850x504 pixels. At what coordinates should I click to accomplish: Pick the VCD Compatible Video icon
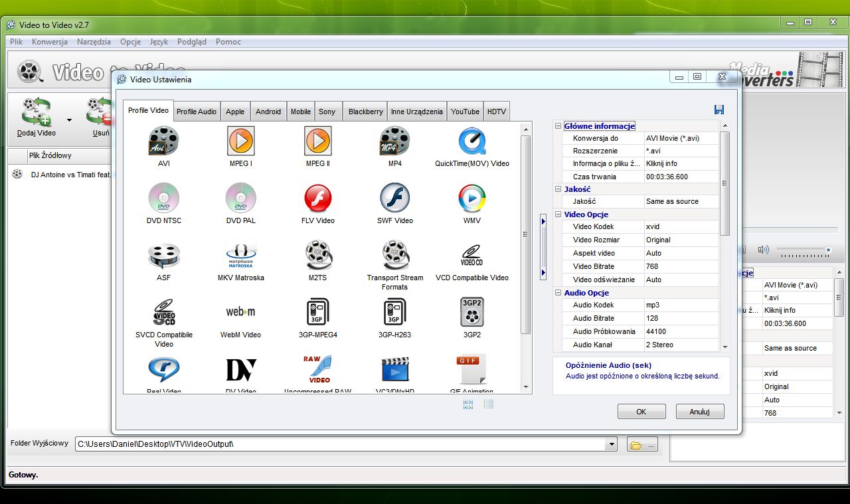(x=472, y=255)
